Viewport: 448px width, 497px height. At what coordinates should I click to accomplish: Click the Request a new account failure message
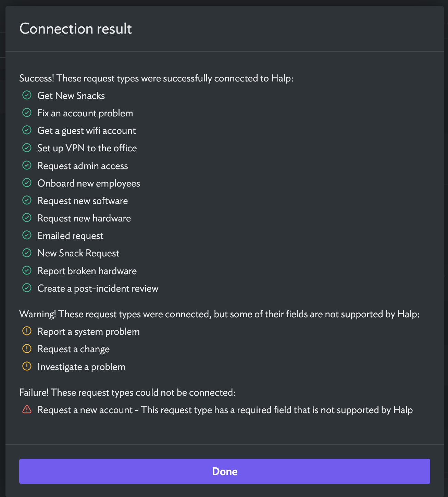tap(225, 410)
